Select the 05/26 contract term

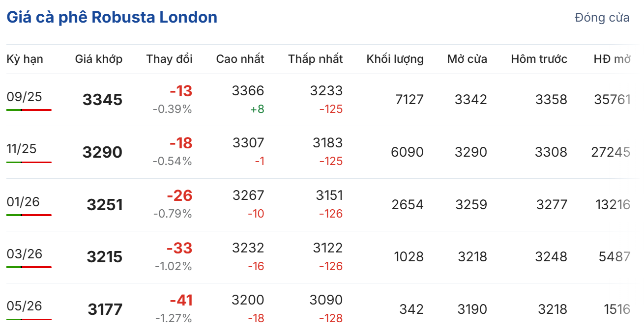click(25, 306)
